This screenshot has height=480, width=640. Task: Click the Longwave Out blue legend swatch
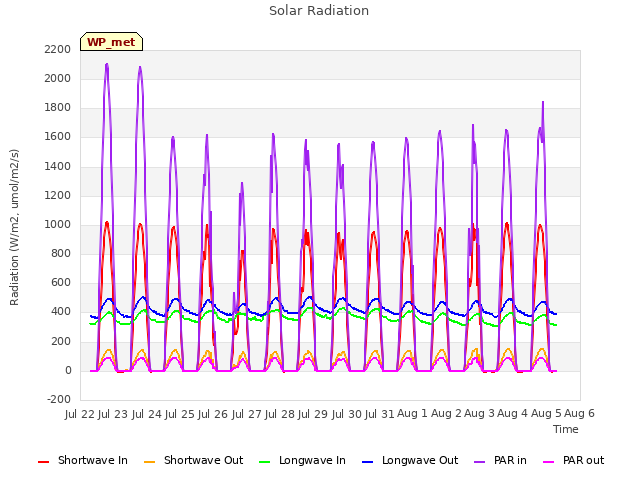point(368,462)
